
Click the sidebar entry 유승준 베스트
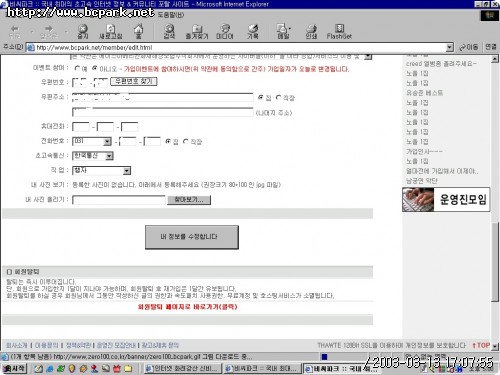pyautogui.click(x=424, y=93)
